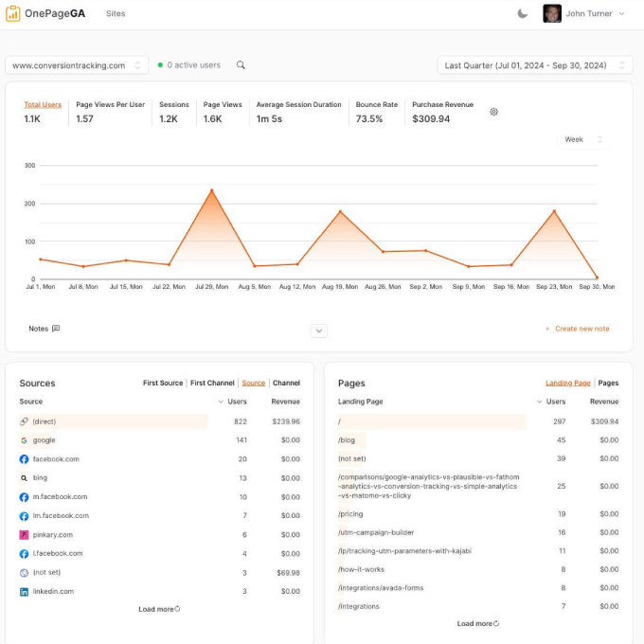Click the pinkary.com source icon
This screenshot has height=644, width=644.
click(x=24, y=535)
